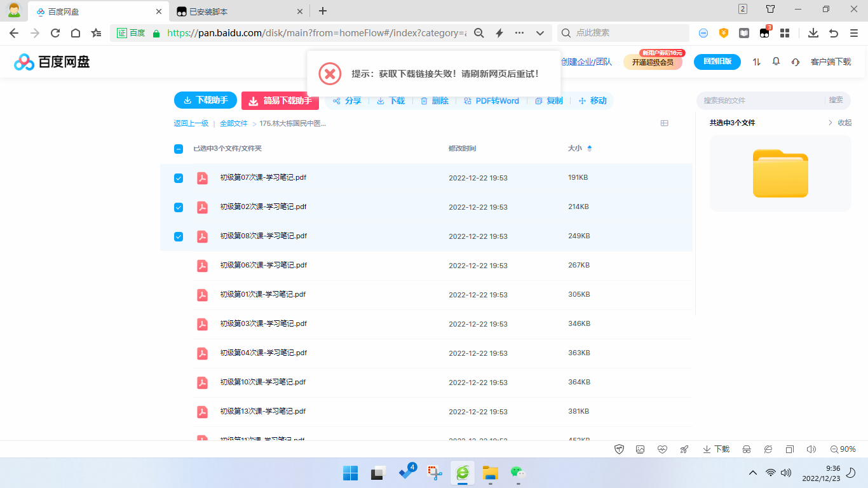868x488 pixels.
Task: Open the 分享 share function
Action: pos(347,100)
